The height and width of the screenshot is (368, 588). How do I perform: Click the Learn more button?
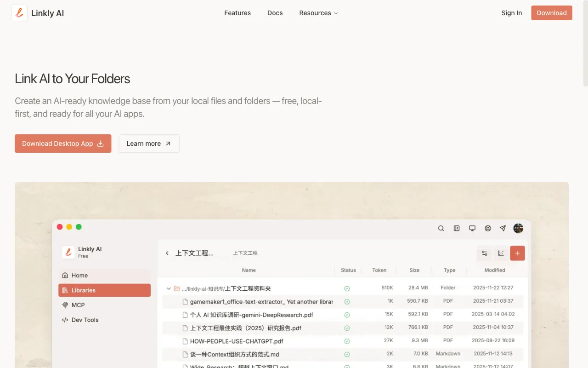149,144
